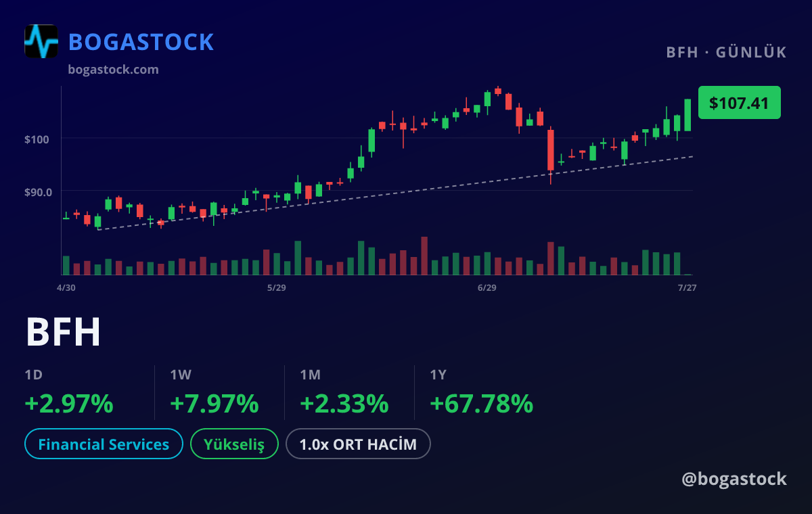
Task: Click the Bogastock pulse logo icon
Action: point(41,41)
